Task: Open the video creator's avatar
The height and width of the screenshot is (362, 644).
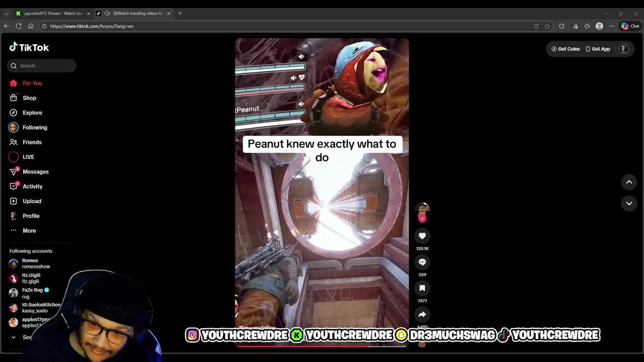Action: [x=422, y=210]
